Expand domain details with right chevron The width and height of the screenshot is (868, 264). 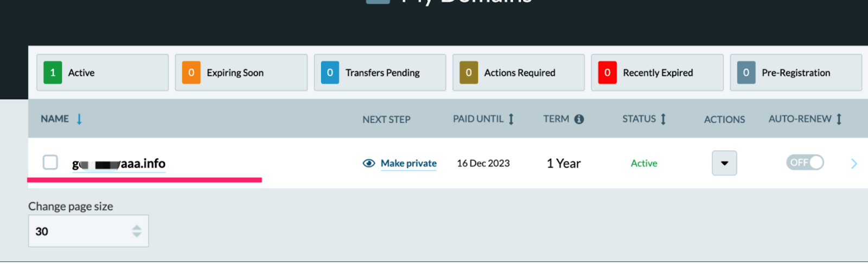coord(854,163)
